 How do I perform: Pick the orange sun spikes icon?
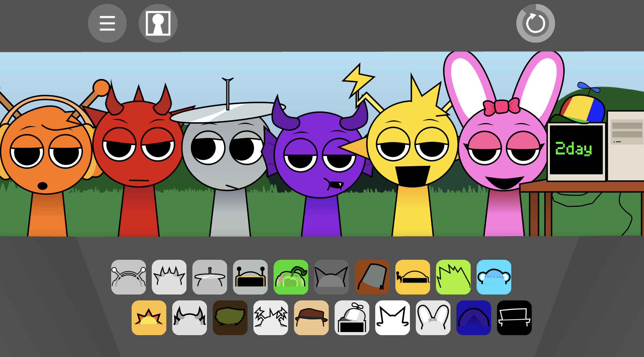click(149, 318)
